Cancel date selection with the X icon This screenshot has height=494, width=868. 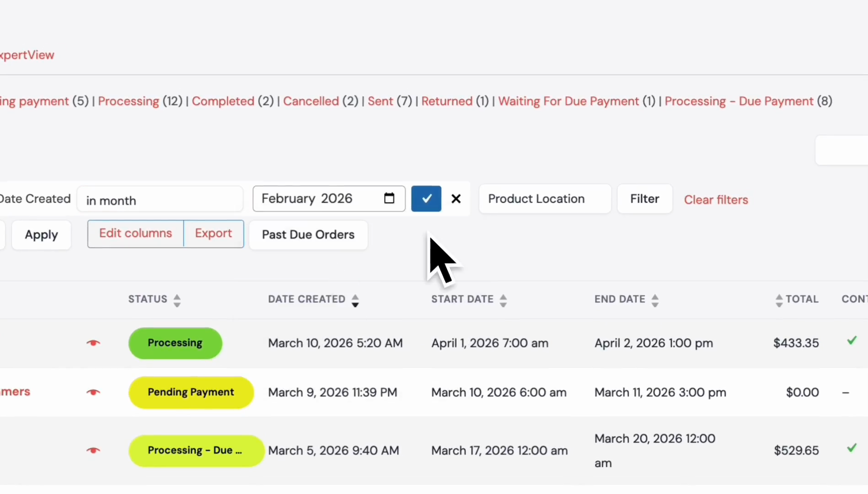tap(456, 199)
